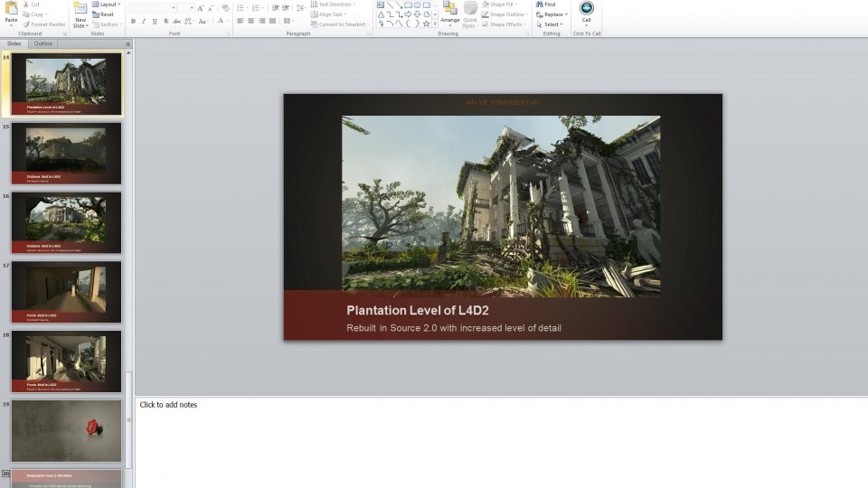Click the Replace button
Viewport: 868px width, 488px height.
[552, 14]
